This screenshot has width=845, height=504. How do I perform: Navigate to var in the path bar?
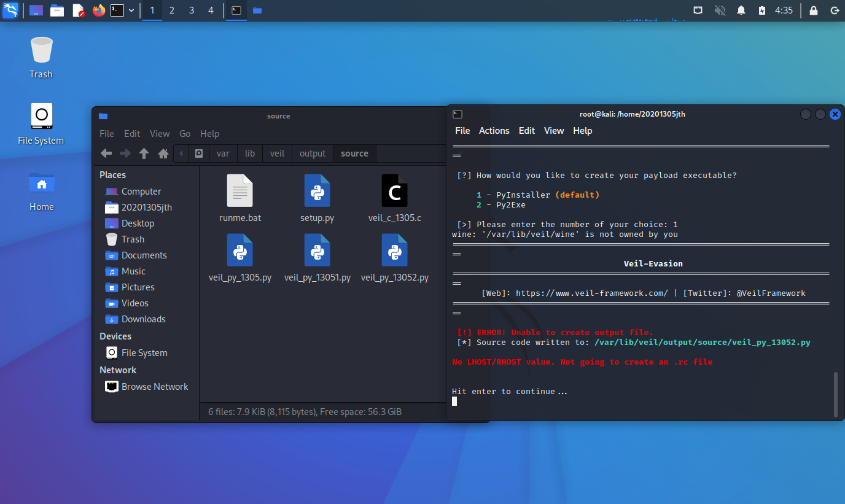point(223,153)
